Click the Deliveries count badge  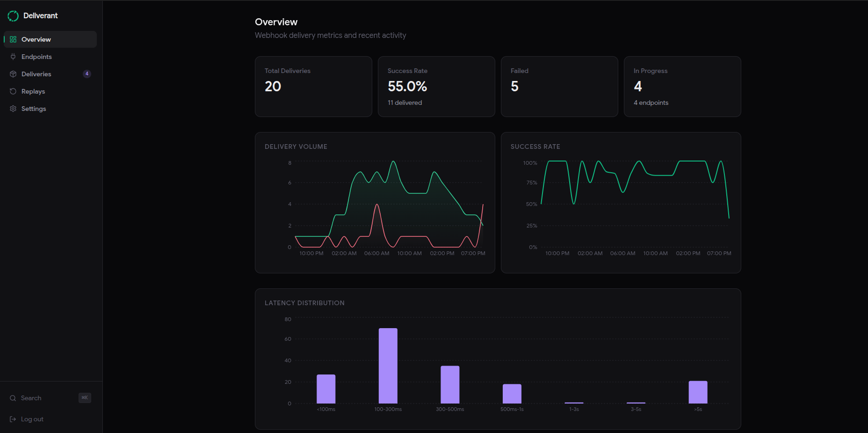tap(87, 74)
